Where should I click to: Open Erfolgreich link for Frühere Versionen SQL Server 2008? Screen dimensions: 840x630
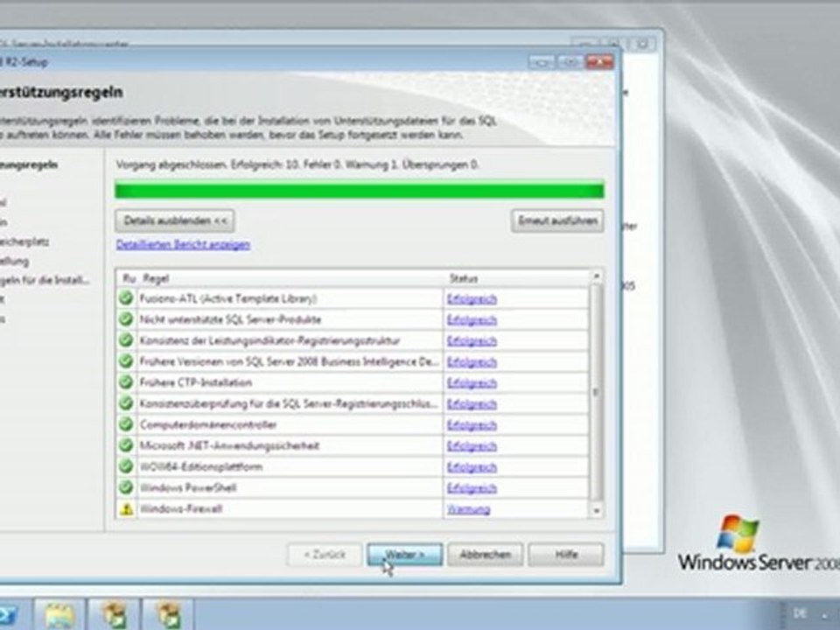[472, 362]
